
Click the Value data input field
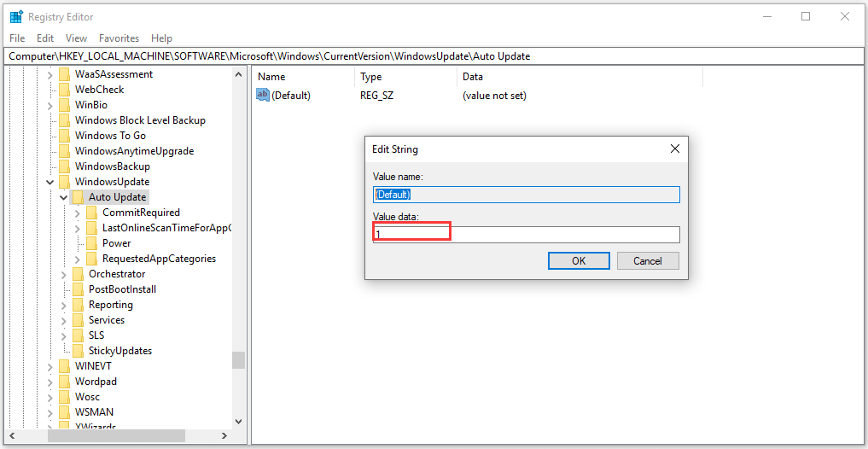tap(526, 234)
